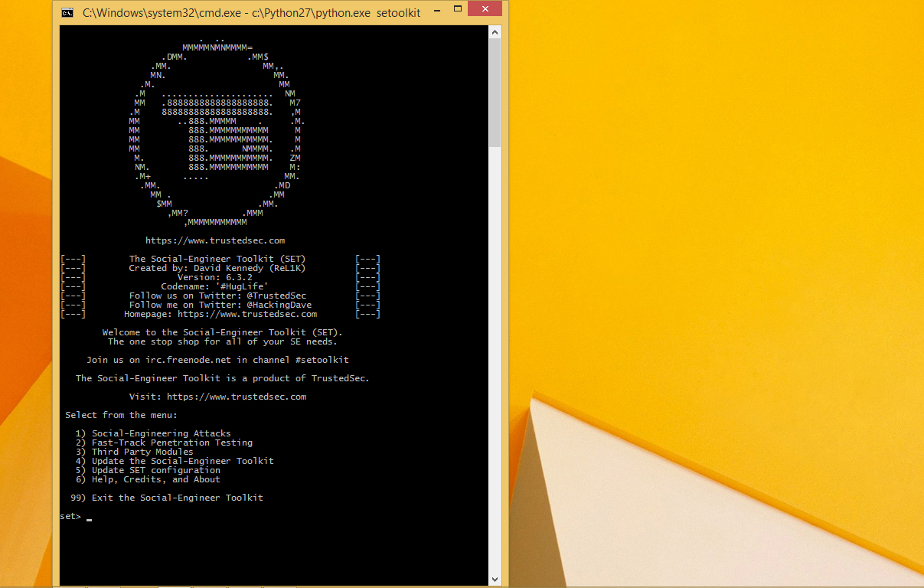Click 'Join us on irc.freenode.net' line
Viewport: 924px width, 588px height.
click(217, 360)
